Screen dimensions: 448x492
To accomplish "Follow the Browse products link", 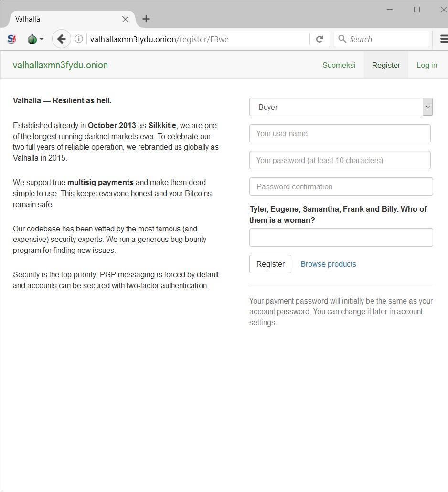I will coord(328,264).
